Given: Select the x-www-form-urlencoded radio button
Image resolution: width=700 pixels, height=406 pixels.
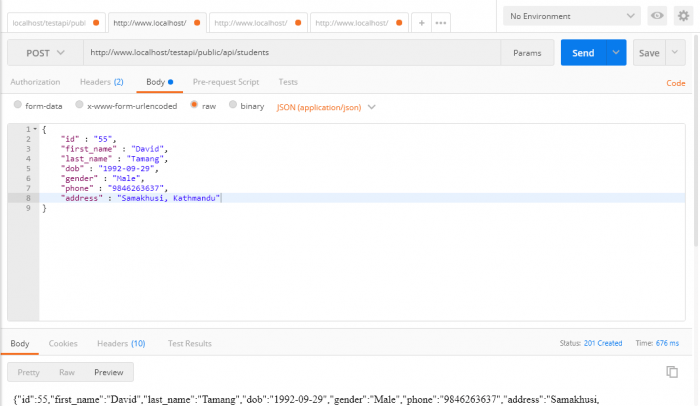Looking at the screenshot, I should 79,105.
